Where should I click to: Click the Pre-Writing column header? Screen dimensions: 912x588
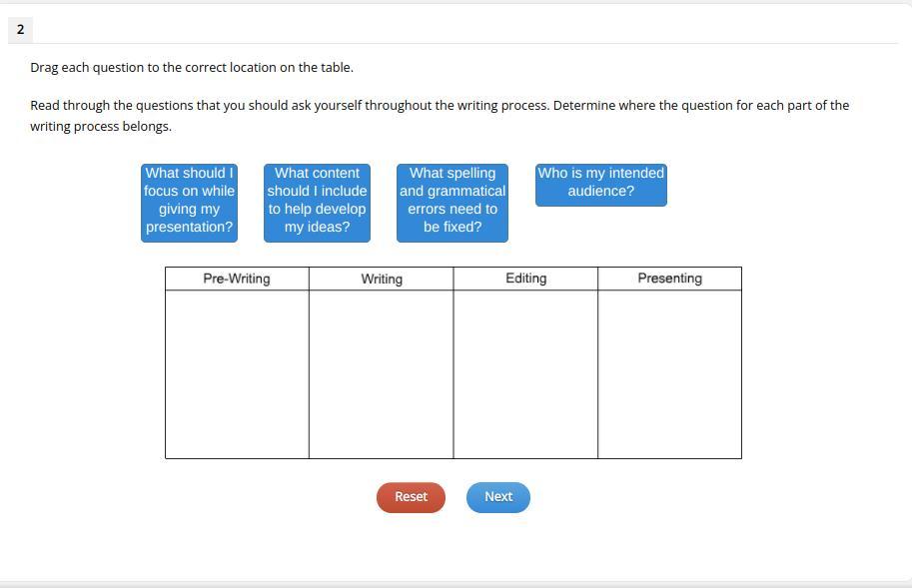coord(237,279)
